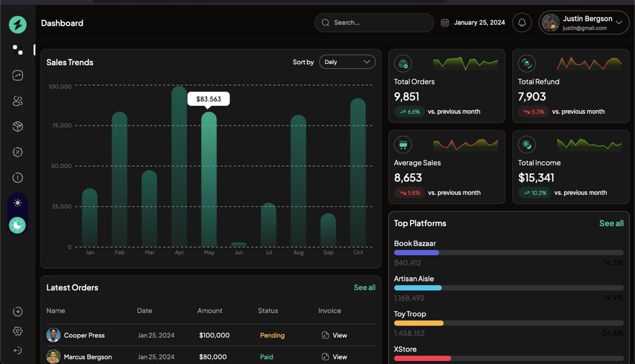
Task: Click the Total Orders value 9,851
Action: pyautogui.click(x=407, y=97)
